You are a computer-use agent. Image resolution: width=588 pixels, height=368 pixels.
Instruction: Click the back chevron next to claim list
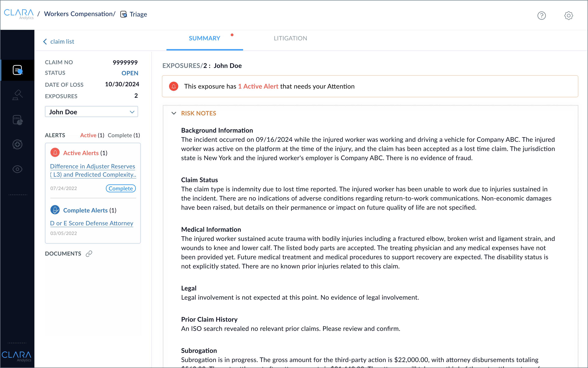[x=45, y=42]
